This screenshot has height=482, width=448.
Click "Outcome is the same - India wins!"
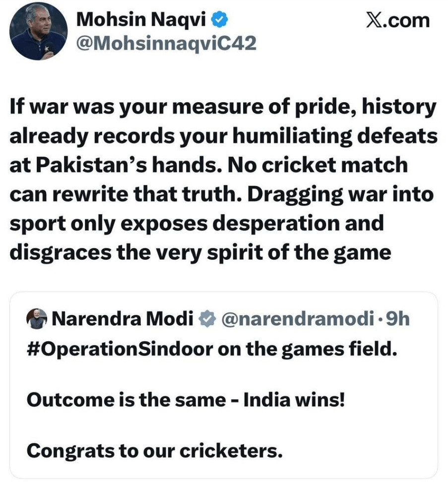tap(186, 400)
